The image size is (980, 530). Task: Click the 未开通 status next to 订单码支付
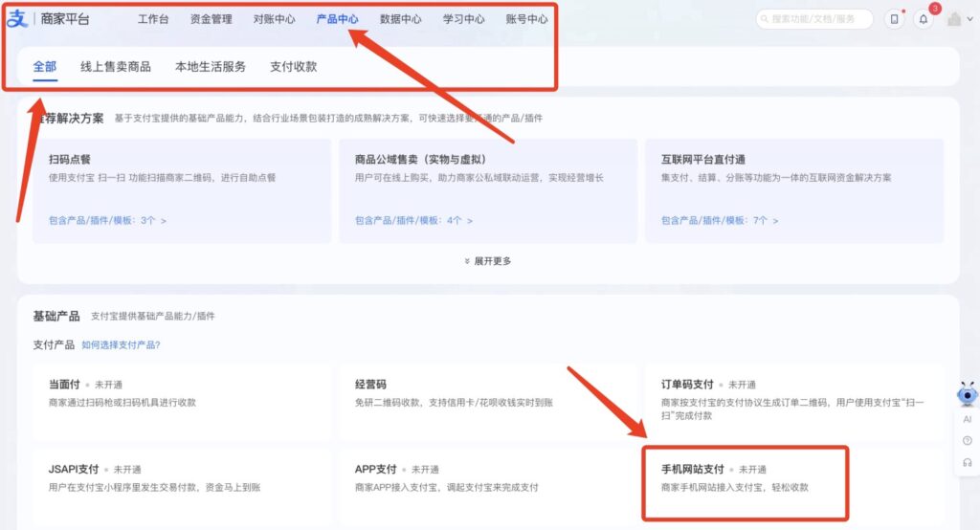[742, 385]
